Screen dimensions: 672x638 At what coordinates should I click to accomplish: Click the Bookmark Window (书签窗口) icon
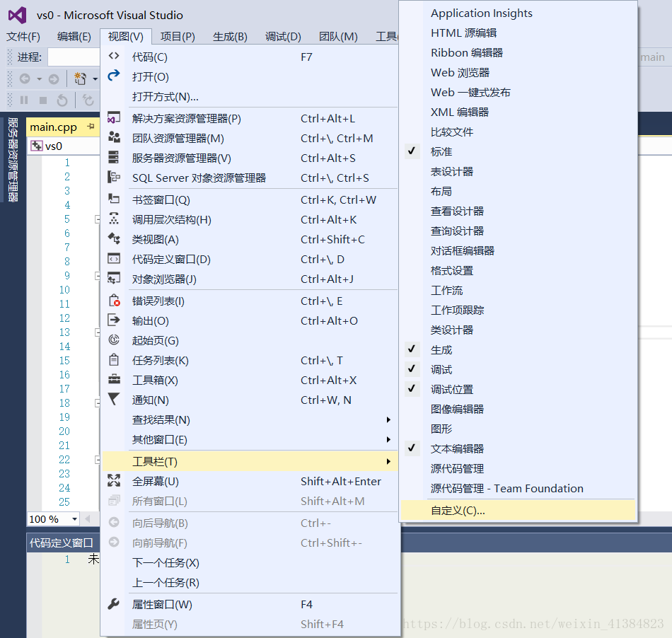pos(114,198)
